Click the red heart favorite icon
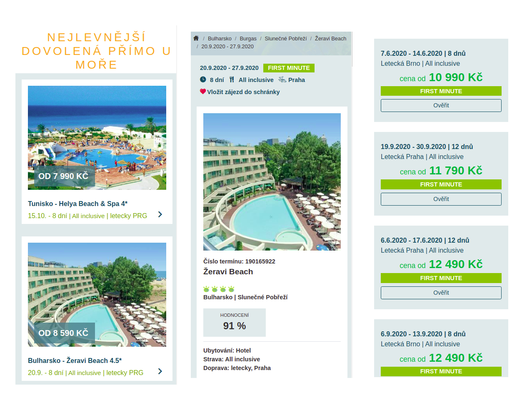Image resolution: width=532 pixels, height=410 pixels. [203, 92]
